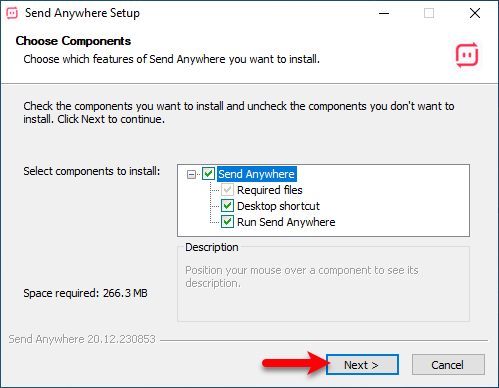499x388 pixels.
Task: Click the disabled maximize window button
Action: pos(429,13)
